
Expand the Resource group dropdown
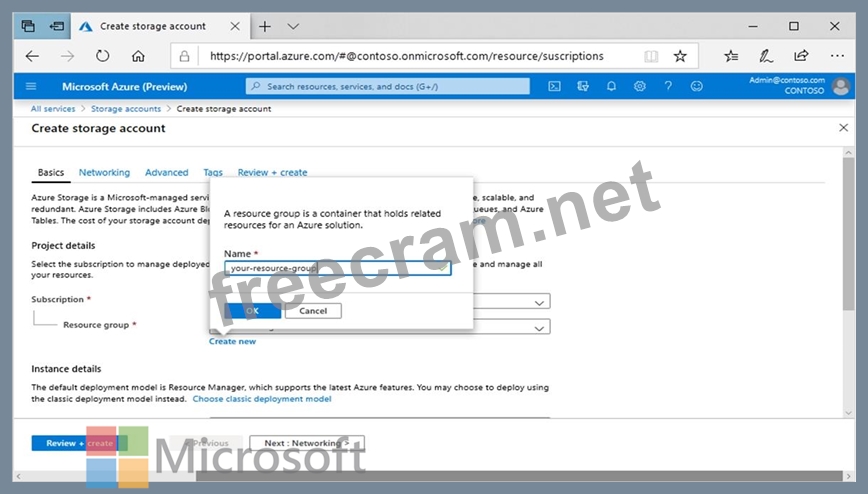539,328
